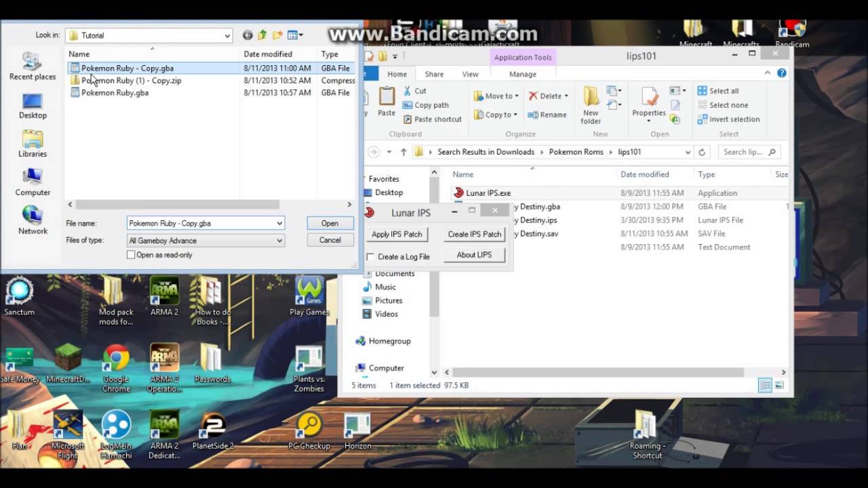The width and height of the screenshot is (868, 488).
Task: Switch Explorer to Details view icon
Action: [765, 386]
